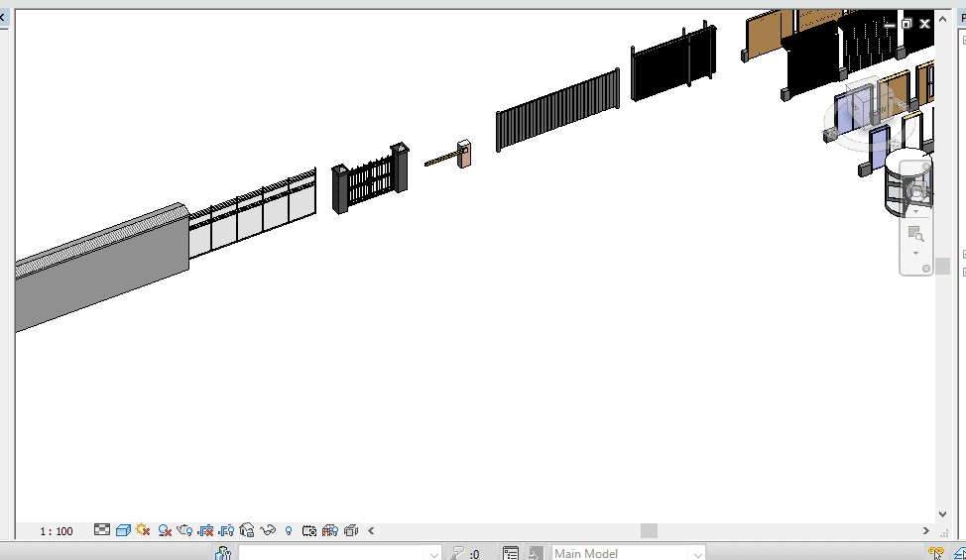Click the horizontal scrollbar thumb
Viewport: 966px width, 560px height.
click(649, 530)
